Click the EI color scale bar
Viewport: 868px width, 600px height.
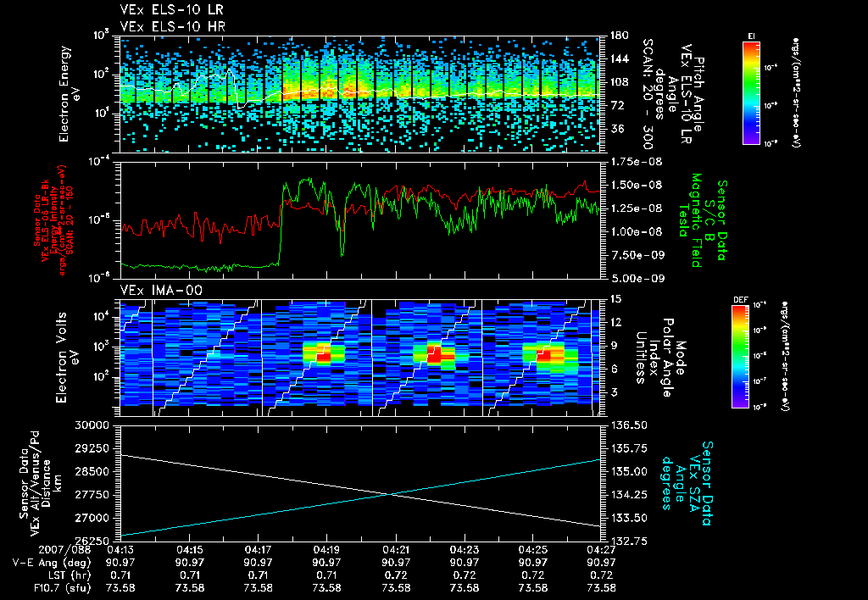coord(751,92)
